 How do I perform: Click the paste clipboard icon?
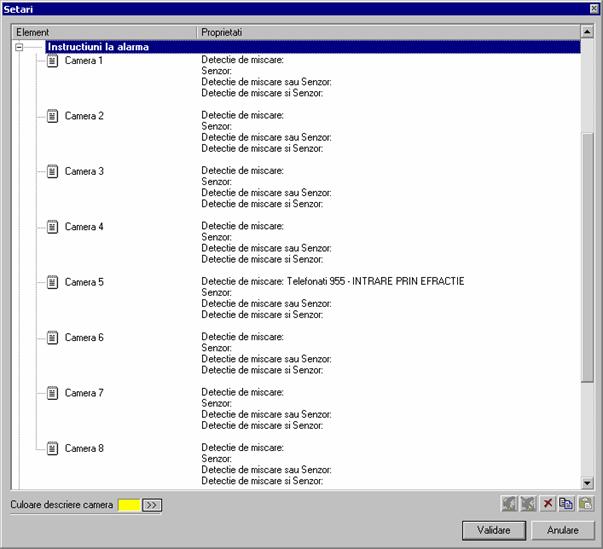coord(585,504)
